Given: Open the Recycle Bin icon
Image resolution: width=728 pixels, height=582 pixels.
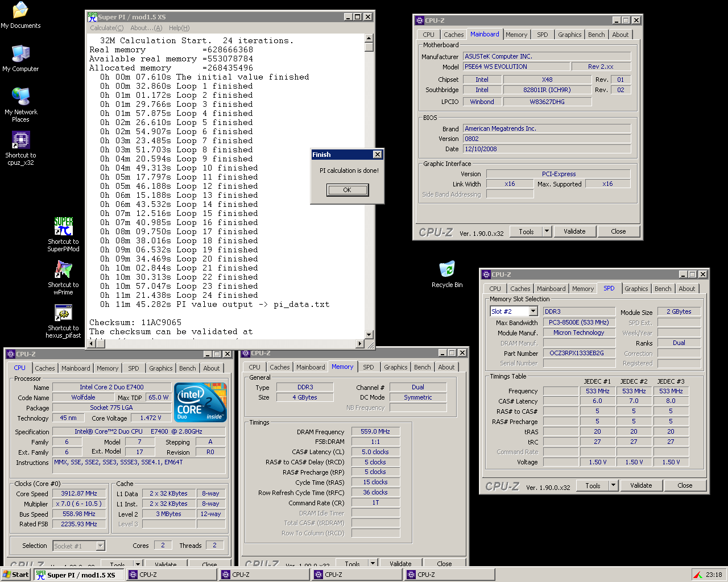Looking at the screenshot, I should point(447,274).
